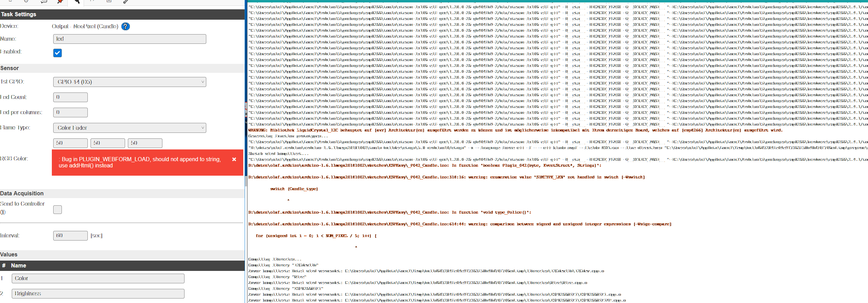Screen dimensions: 868x303
Task: Open the Hardware tab with red pushpin icon
Action: point(60,1)
